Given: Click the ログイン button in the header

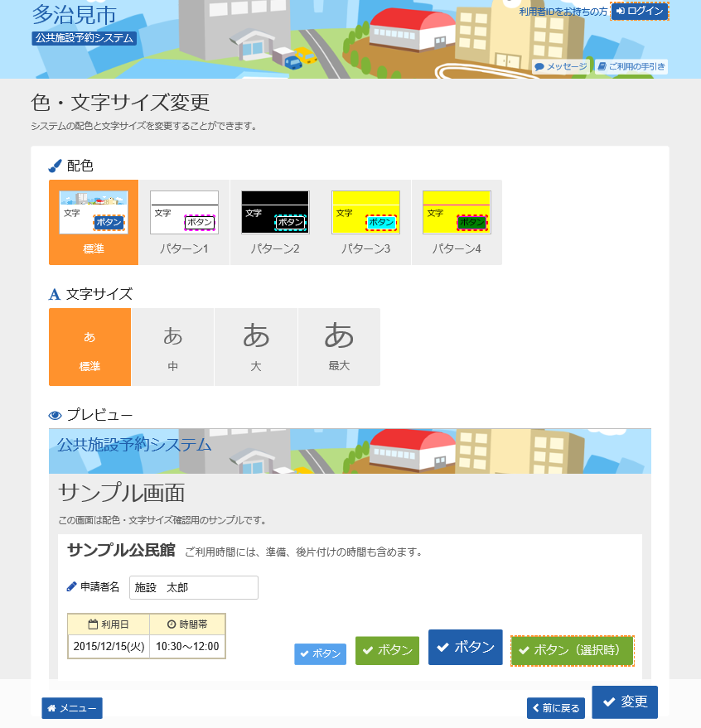Looking at the screenshot, I should [640, 11].
